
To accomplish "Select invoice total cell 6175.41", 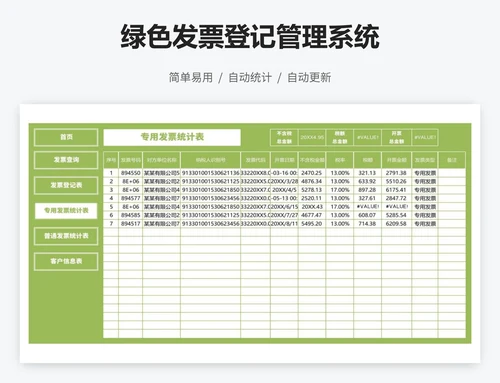I will [x=396, y=190].
